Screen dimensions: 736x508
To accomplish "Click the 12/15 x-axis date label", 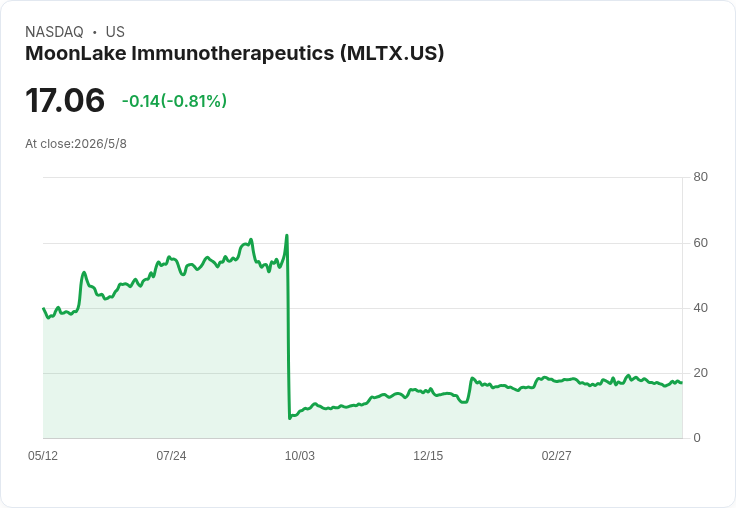I will tap(428, 456).
